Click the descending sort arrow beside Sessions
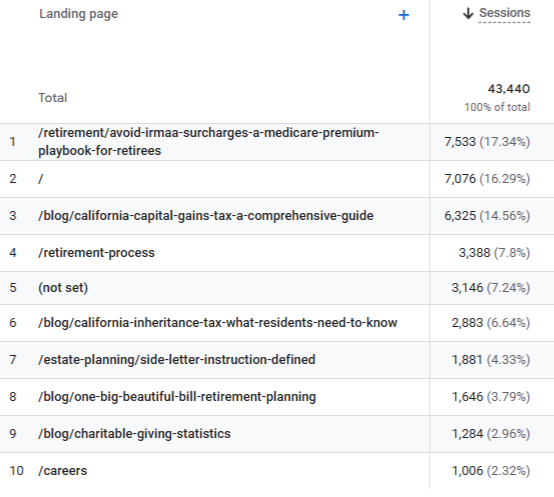 tap(468, 13)
